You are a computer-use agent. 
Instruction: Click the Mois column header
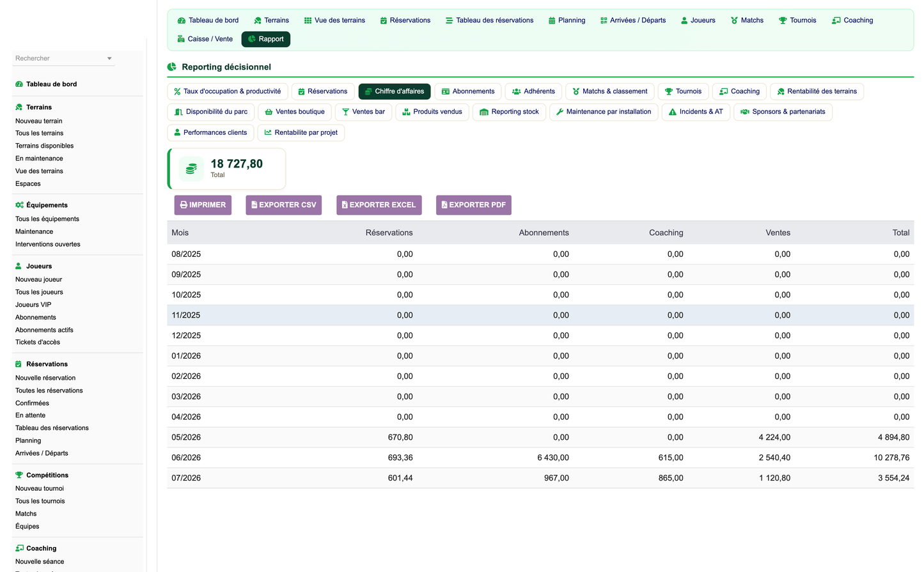click(x=180, y=233)
